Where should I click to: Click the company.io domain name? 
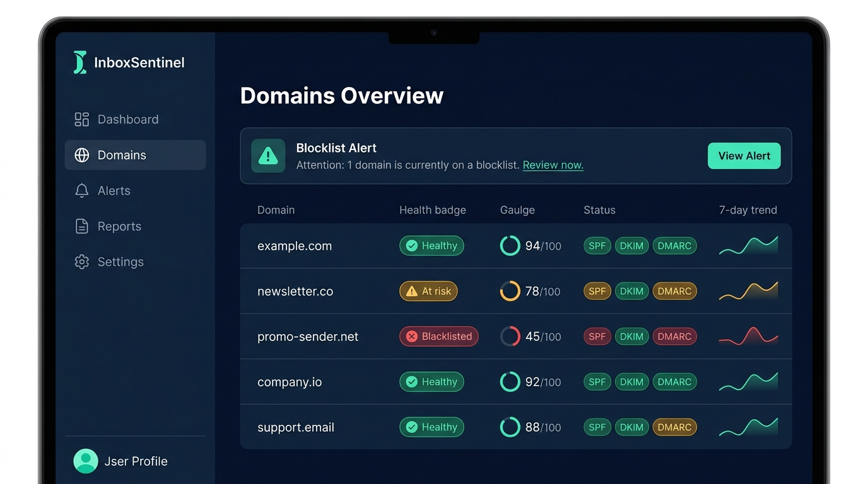(x=290, y=382)
